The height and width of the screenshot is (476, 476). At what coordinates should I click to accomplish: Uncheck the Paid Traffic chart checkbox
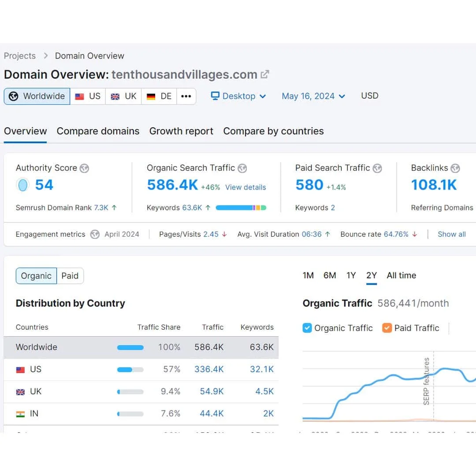coord(387,328)
